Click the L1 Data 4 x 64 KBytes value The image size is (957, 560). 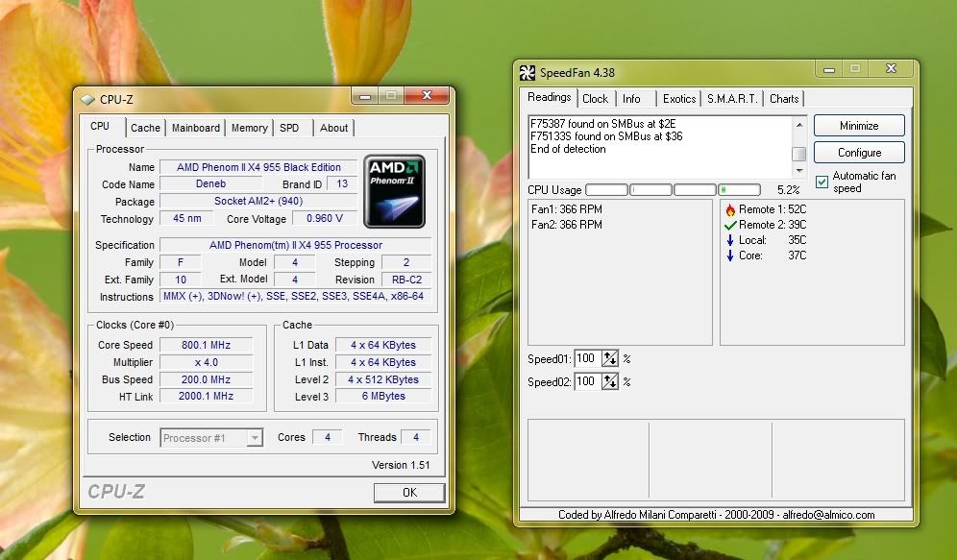pyautogui.click(x=383, y=345)
